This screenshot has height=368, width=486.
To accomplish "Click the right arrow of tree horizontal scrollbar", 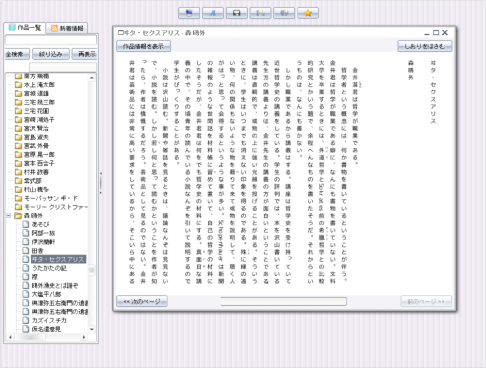I will click(84, 337).
